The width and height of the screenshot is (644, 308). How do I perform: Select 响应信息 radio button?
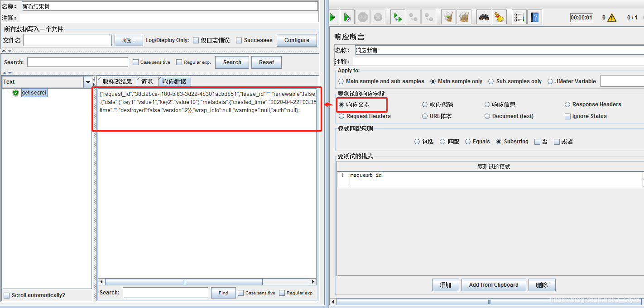tap(488, 104)
